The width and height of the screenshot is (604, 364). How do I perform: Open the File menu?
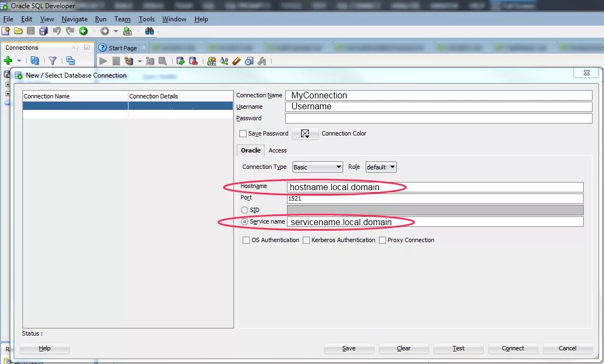8,19
